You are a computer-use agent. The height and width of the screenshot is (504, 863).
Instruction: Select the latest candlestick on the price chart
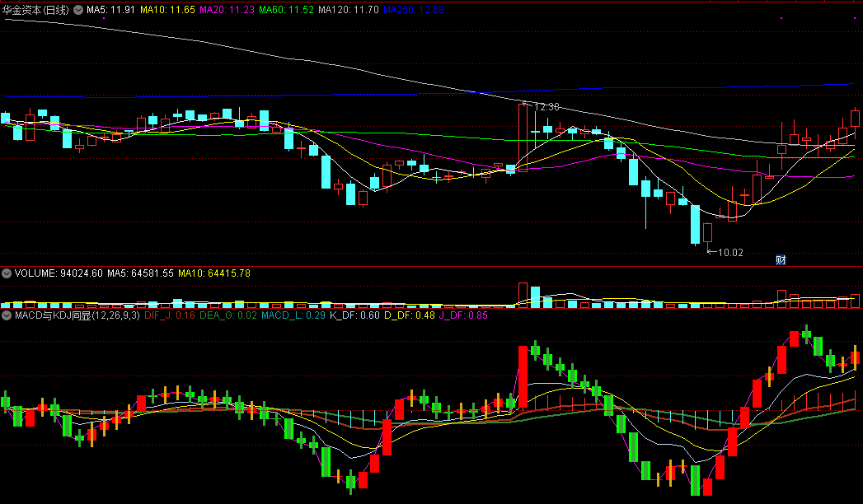pyautogui.click(x=855, y=122)
